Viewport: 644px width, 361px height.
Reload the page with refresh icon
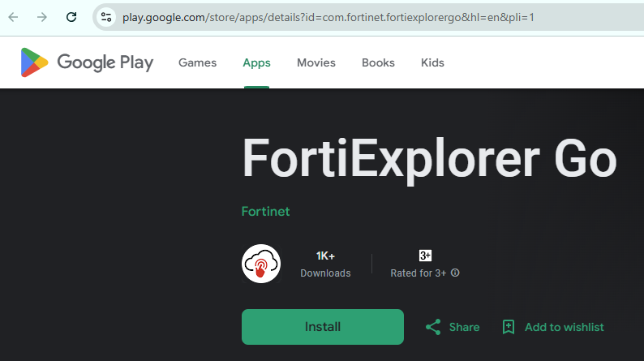71,17
